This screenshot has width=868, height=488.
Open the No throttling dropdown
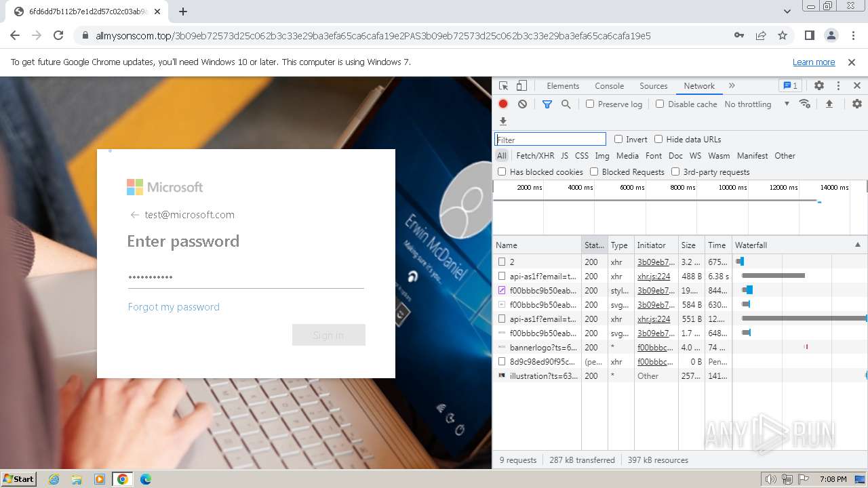point(757,104)
